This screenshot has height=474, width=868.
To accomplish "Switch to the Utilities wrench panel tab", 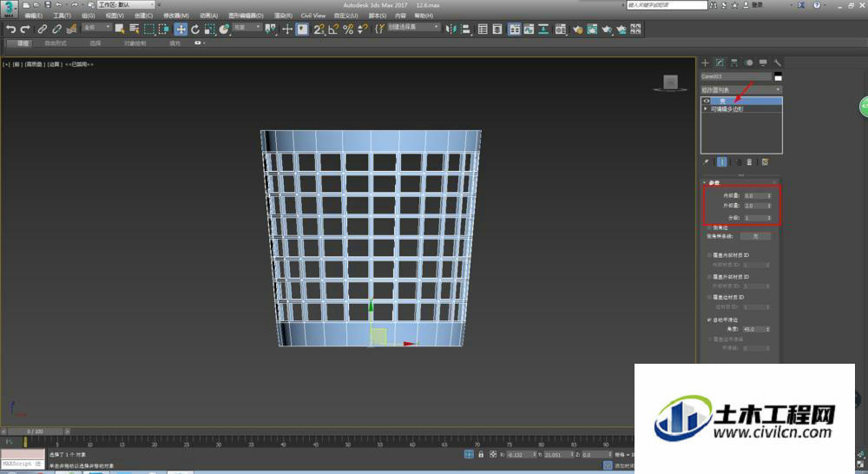I will click(777, 63).
